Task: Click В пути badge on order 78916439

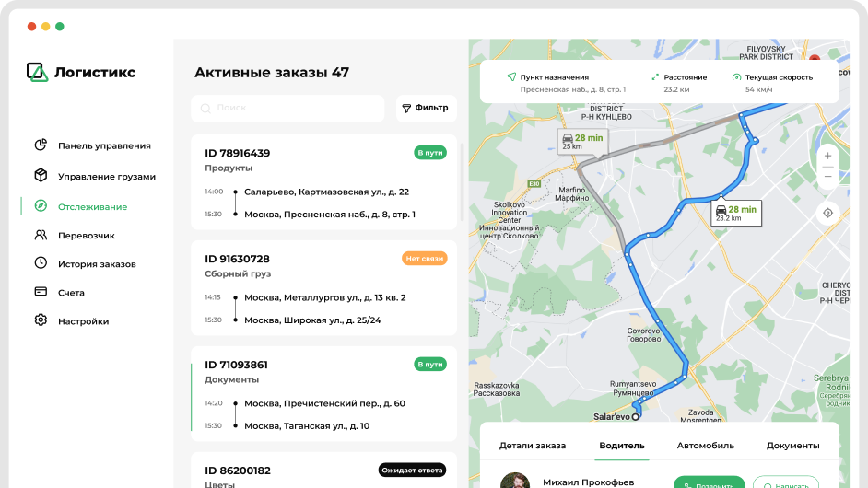Action: point(430,153)
